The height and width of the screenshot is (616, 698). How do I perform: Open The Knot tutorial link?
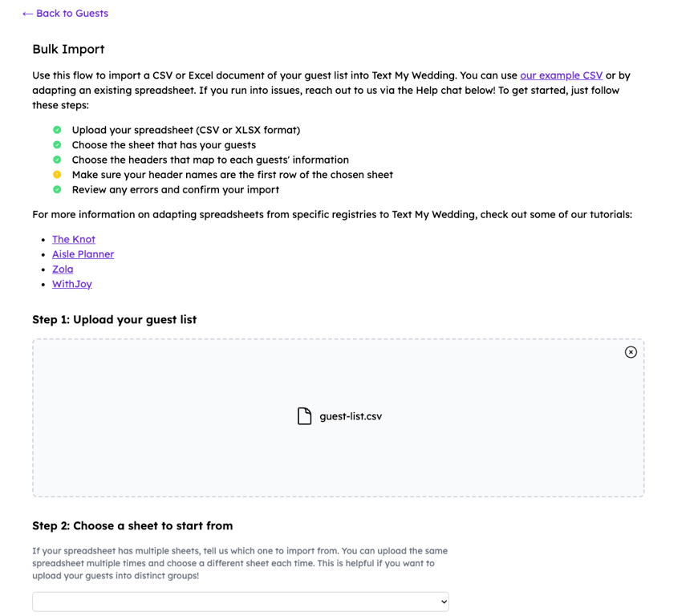(x=74, y=239)
